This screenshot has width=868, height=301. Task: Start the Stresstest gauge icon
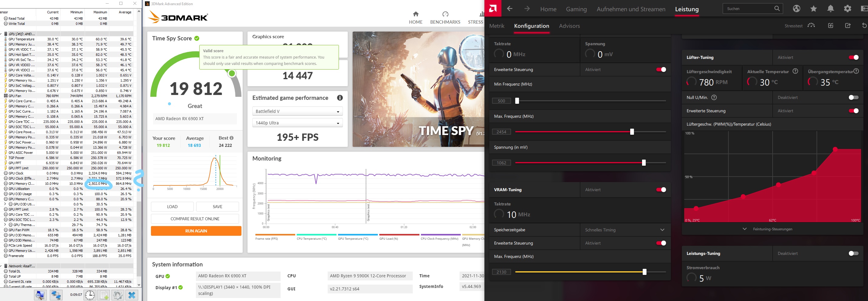click(812, 25)
